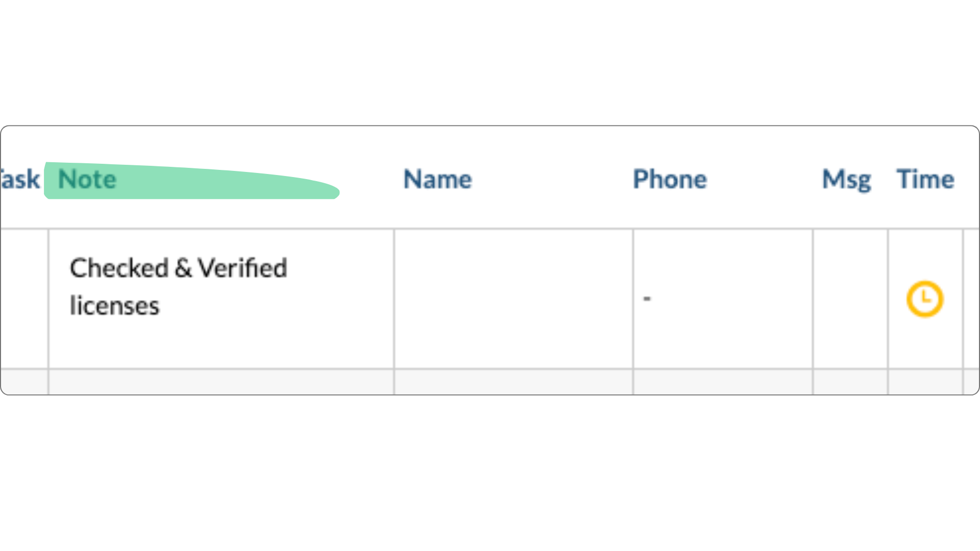Click the second row's Time cell
Image resolution: width=980 pixels, height=551 pixels.
coord(925,382)
